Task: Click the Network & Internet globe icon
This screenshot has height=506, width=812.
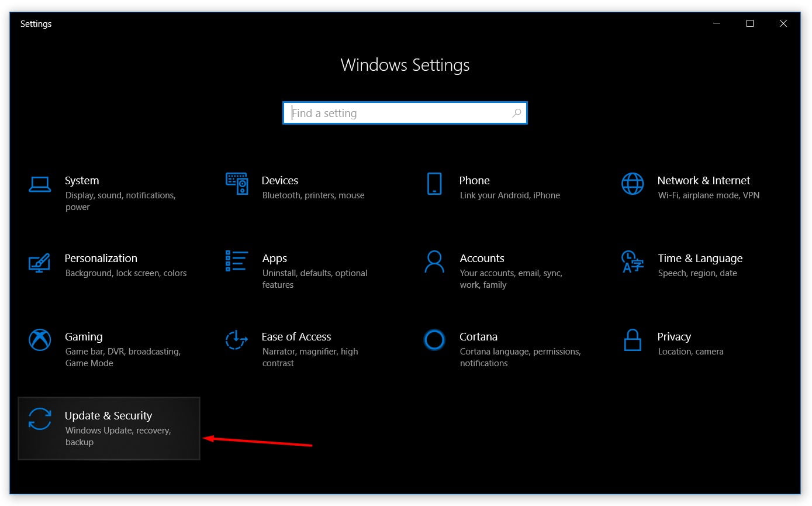Action: coord(633,184)
